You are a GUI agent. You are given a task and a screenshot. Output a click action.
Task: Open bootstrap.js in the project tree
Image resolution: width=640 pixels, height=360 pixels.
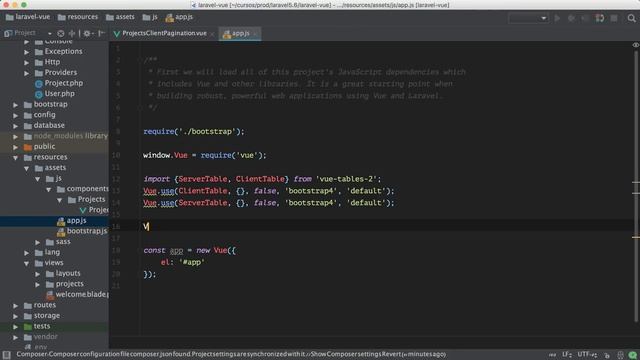[x=87, y=231]
